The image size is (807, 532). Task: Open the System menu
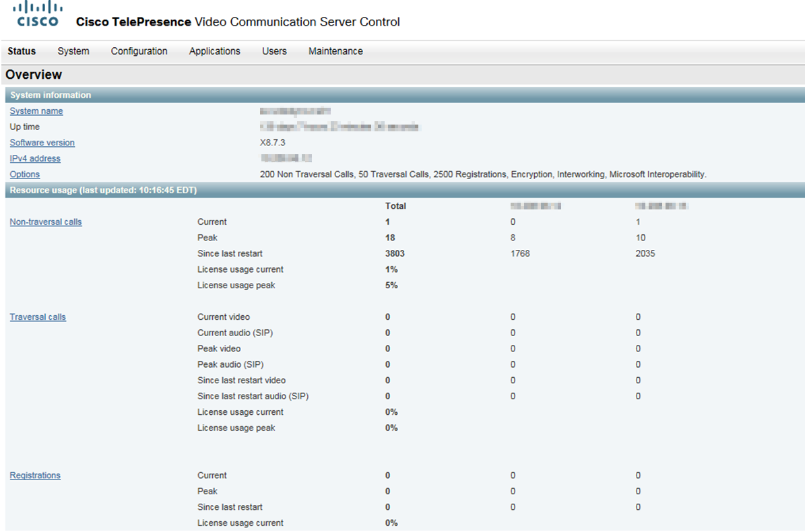coord(73,51)
